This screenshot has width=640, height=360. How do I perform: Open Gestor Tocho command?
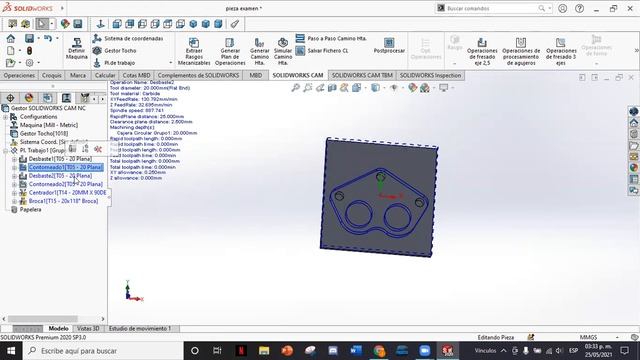tap(115, 51)
